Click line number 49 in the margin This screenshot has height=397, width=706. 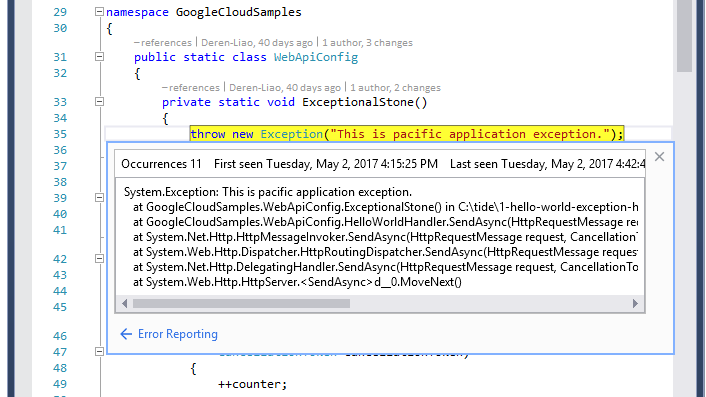[x=60, y=384]
